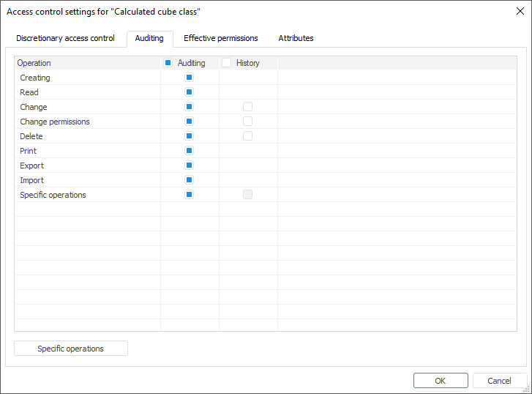Enable History for Change permissions
The height and width of the screenshot is (394, 532).
(x=248, y=122)
